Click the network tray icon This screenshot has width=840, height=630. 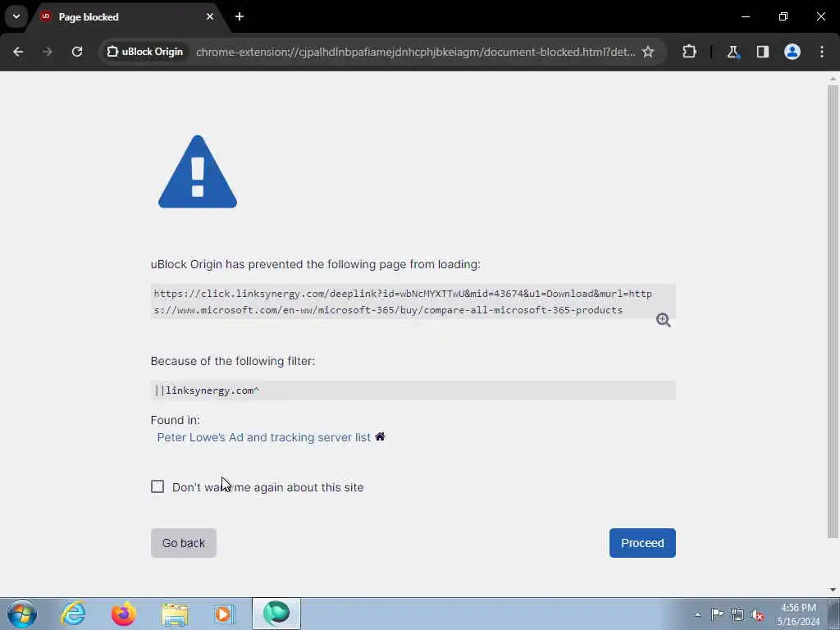pos(737,614)
